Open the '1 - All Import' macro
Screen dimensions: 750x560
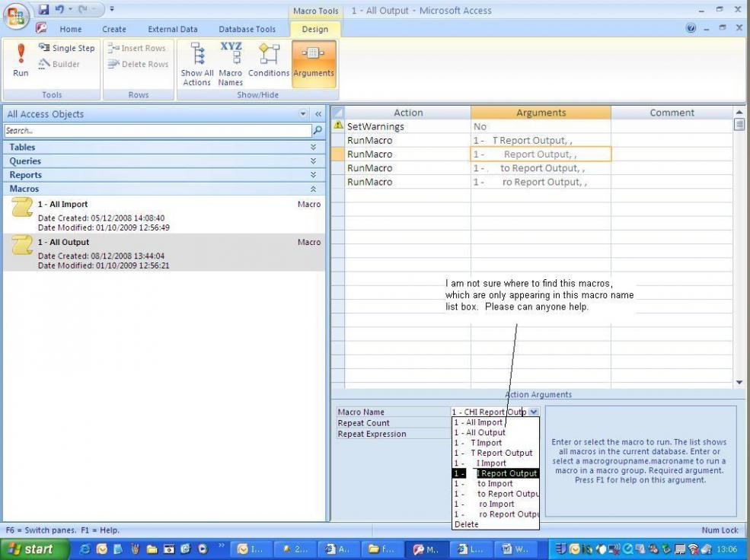pyautogui.click(x=62, y=204)
